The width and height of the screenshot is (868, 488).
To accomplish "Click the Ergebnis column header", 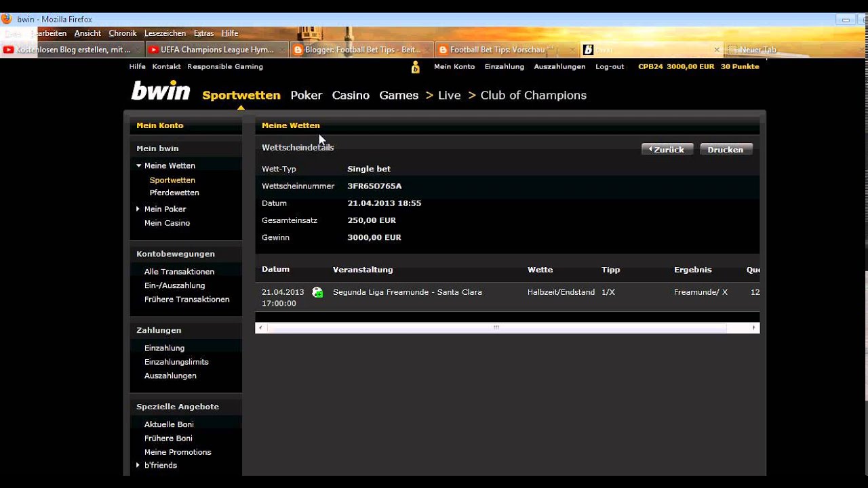I will [693, 270].
